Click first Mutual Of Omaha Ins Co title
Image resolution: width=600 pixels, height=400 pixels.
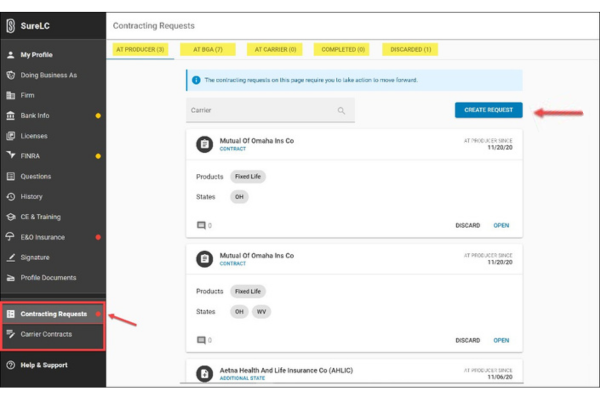(257, 140)
